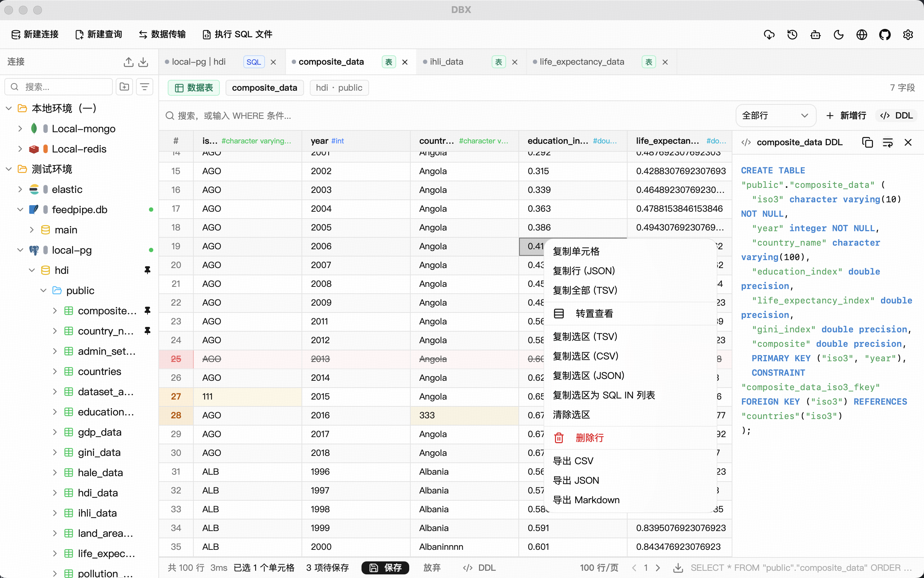Choose 清除选区 menu entry
924x578 pixels.
[629, 414]
